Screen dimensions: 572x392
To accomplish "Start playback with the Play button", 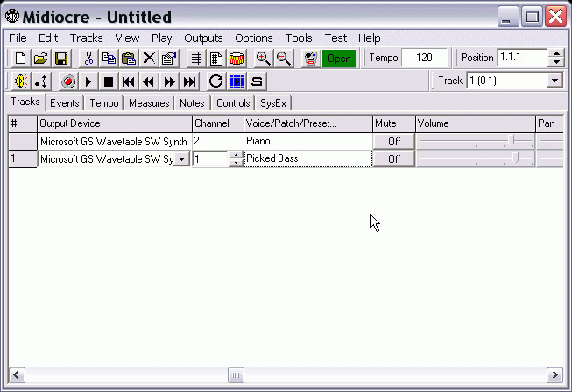I will point(88,80).
